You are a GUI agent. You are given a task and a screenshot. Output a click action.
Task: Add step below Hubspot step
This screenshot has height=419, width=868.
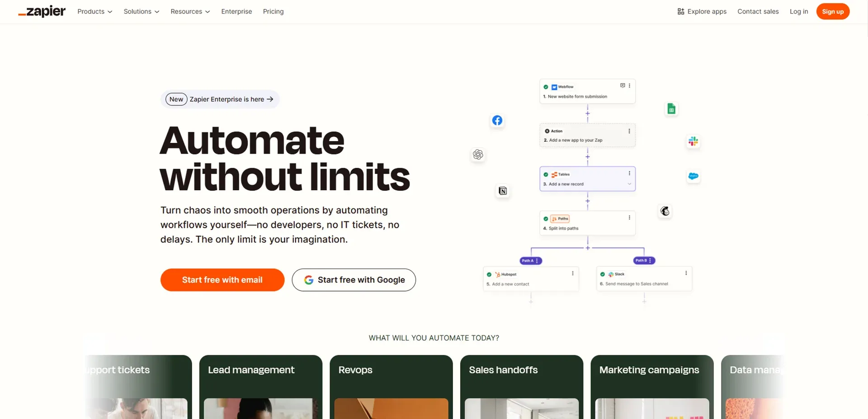[x=531, y=301]
